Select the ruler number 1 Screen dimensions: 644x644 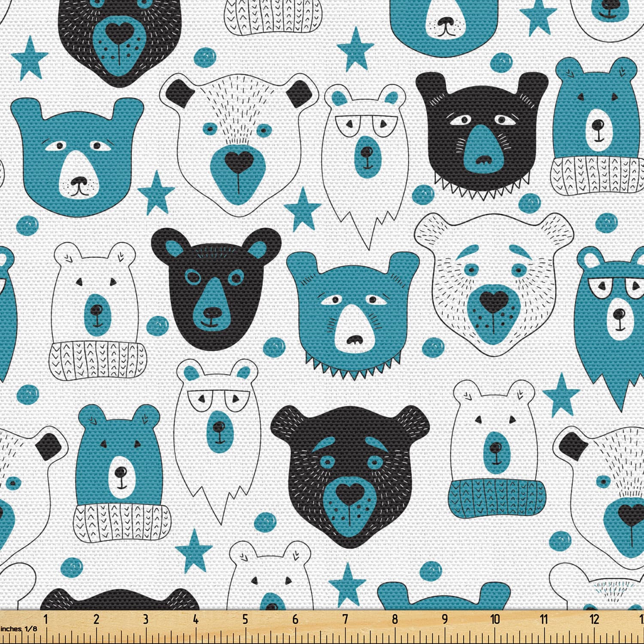[46, 619]
